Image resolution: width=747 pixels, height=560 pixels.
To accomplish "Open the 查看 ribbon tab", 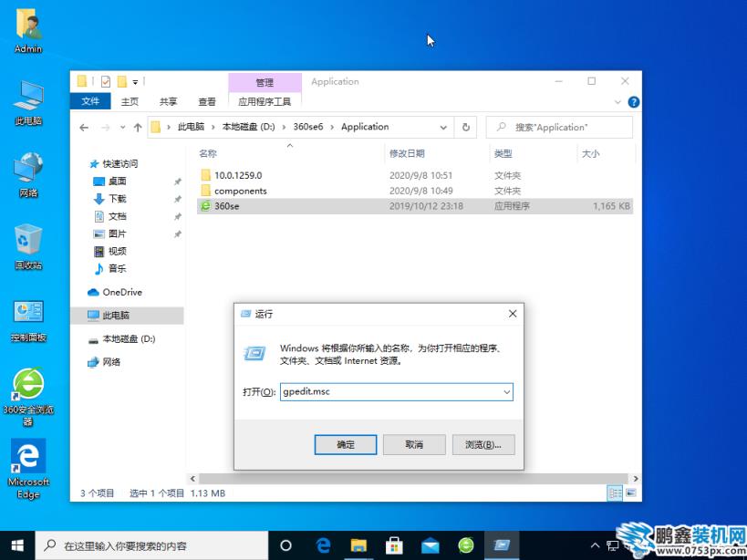I will 207,102.
